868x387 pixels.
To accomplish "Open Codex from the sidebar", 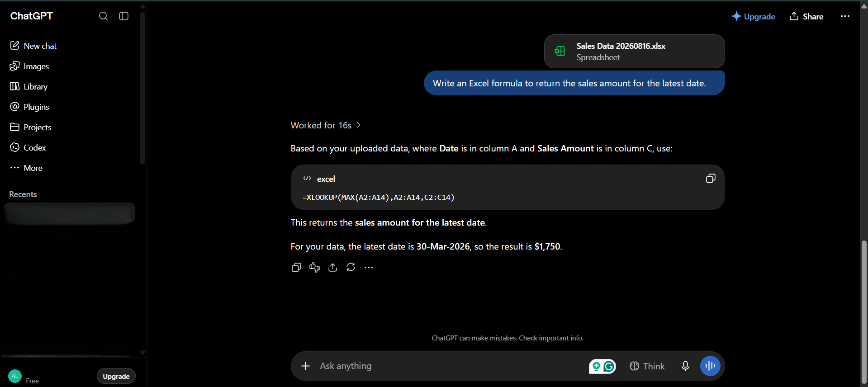I will coord(28,147).
